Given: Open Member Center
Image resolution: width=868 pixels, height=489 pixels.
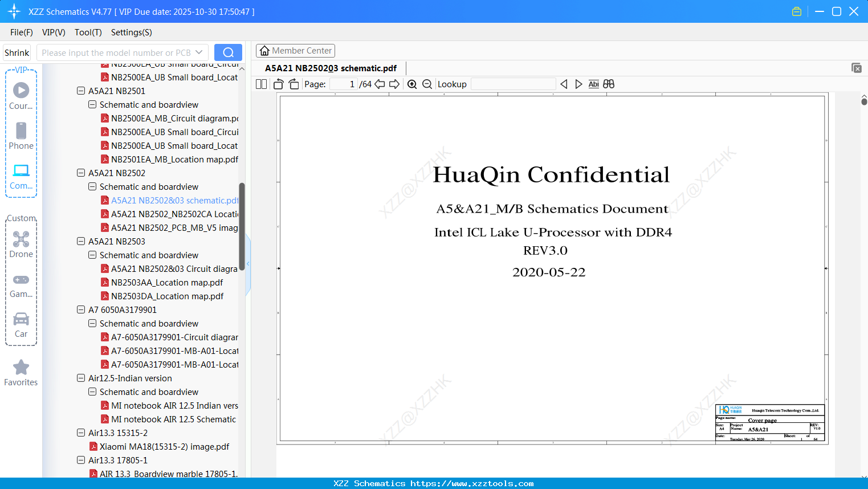Looking at the screenshot, I should [x=295, y=51].
